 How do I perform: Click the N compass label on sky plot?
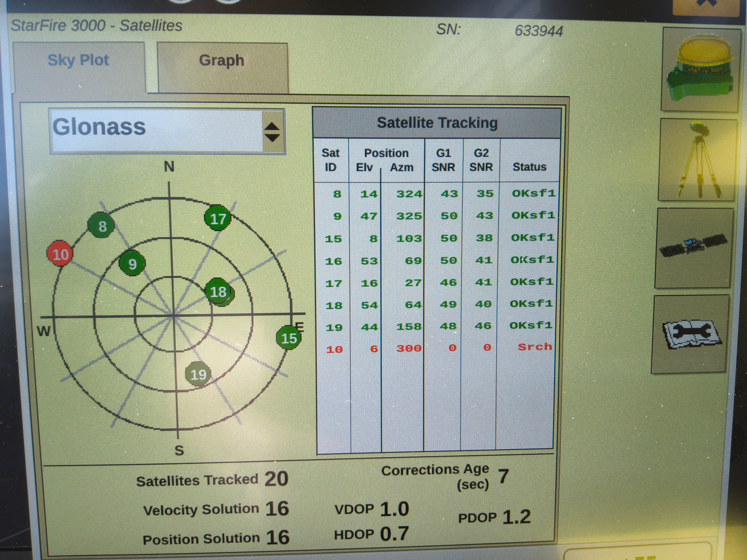(x=169, y=166)
